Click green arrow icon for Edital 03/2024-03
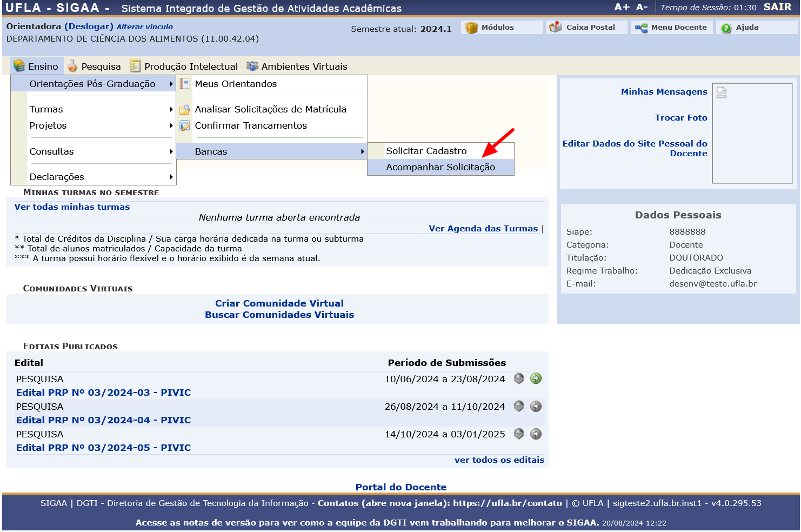This screenshot has width=801, height=532. [x=536, y=378]
